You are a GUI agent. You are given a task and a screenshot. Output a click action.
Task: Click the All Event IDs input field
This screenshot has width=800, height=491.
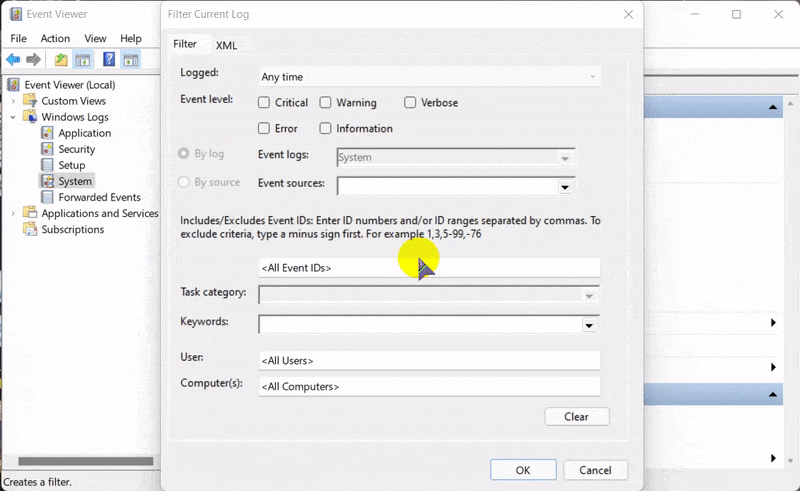point(430,268)
